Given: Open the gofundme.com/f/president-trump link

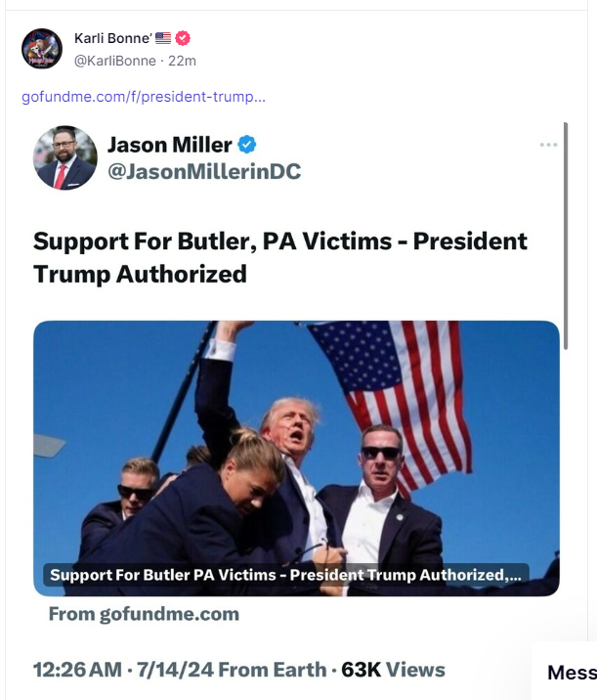Looking at the screenshot, I should click(x=144, y=97).
